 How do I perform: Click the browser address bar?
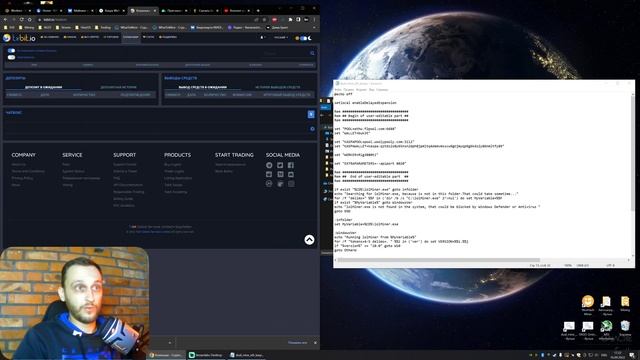147,19
